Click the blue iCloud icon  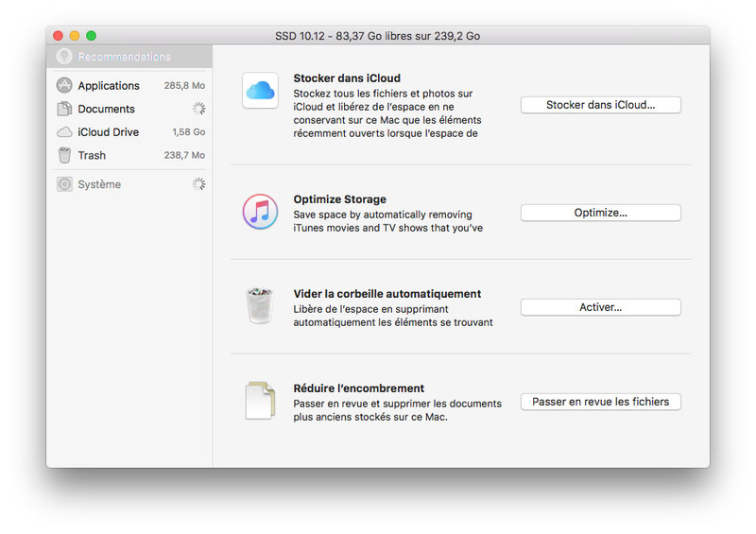(261, 90)
